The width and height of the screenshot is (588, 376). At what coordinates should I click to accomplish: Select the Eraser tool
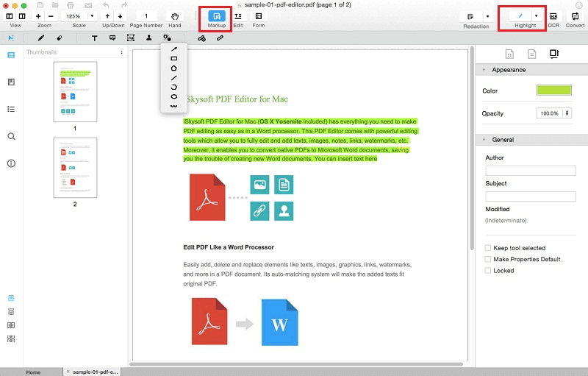[x=60, y=38]
